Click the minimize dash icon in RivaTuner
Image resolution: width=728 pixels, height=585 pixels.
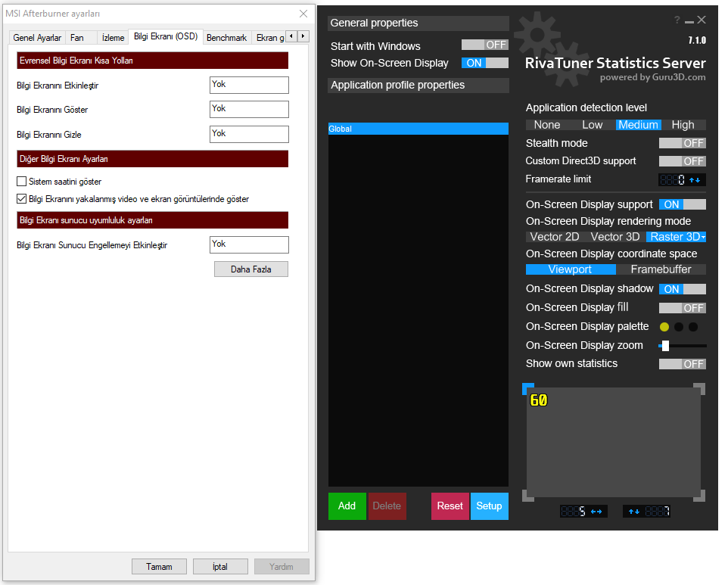689,21
